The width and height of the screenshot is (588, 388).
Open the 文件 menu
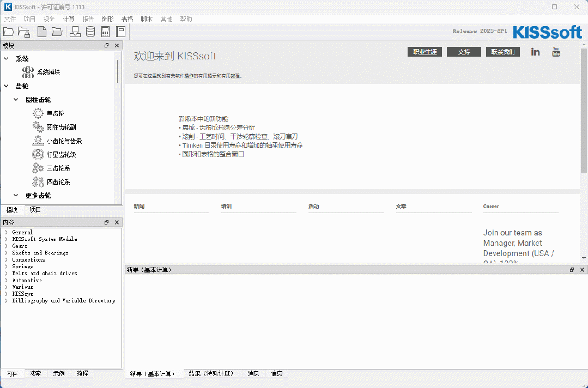(10, 19)
